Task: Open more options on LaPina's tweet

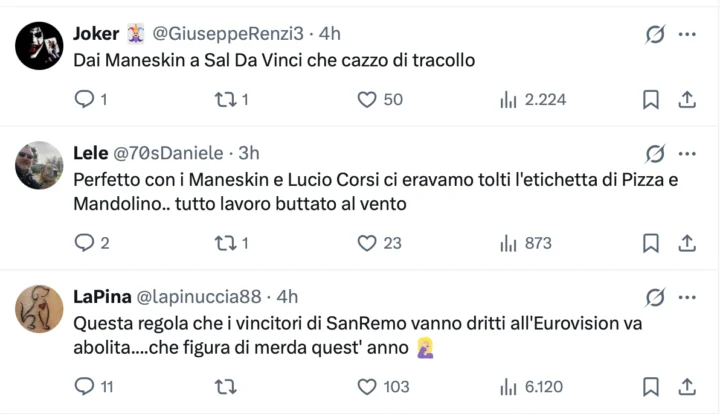Action: pos(687,297)
